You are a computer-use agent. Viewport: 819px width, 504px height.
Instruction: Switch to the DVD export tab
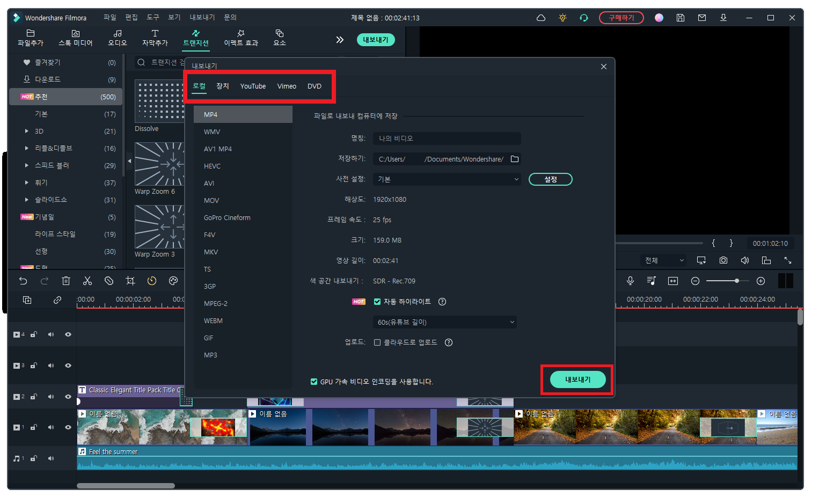point(315,86)
